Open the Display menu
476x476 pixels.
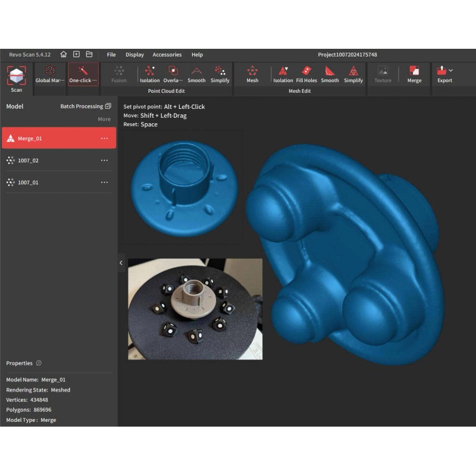coord(134,55)
